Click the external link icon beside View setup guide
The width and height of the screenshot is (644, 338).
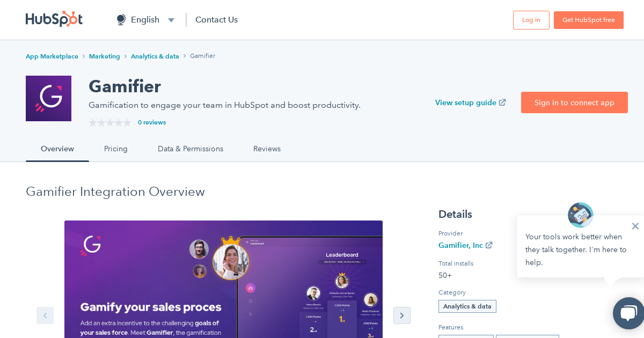(x=502, y=102)
